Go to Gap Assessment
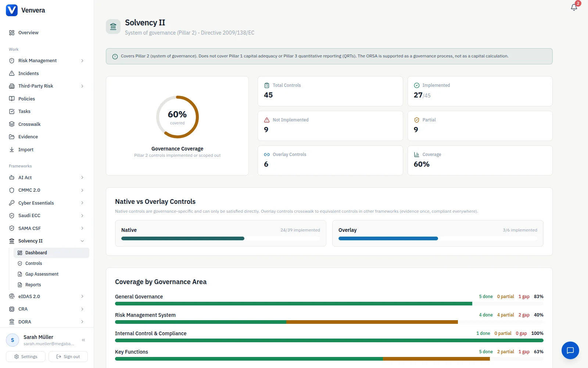 [51, 274]
